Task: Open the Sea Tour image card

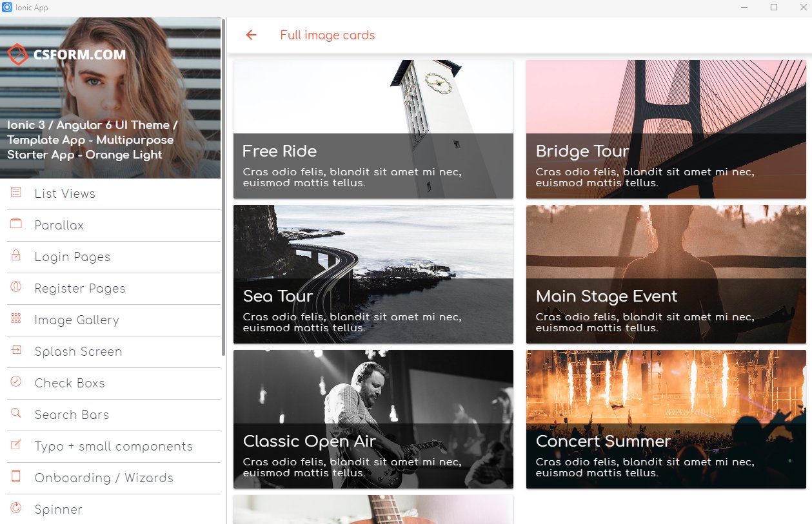Action: click(x=373, y=274)
